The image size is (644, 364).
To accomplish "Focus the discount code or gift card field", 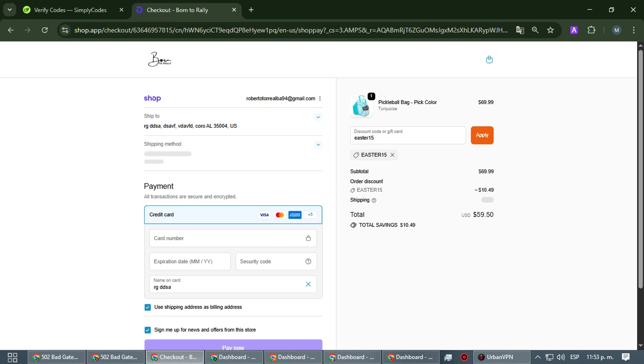I will click(408, 135).
